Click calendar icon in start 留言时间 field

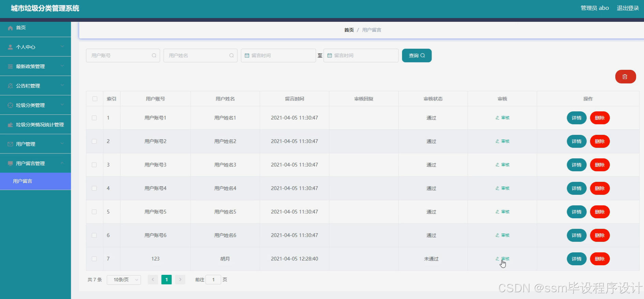coord(247,56)
